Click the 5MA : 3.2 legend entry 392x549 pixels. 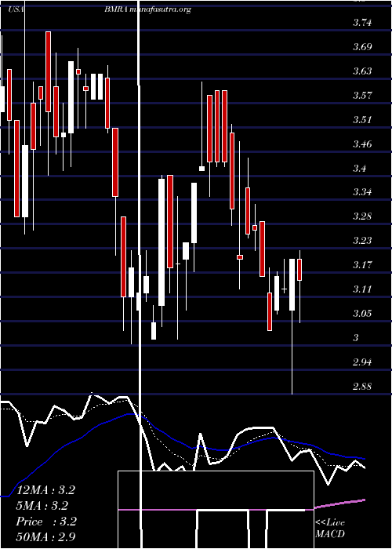click(x=42, y=506)
